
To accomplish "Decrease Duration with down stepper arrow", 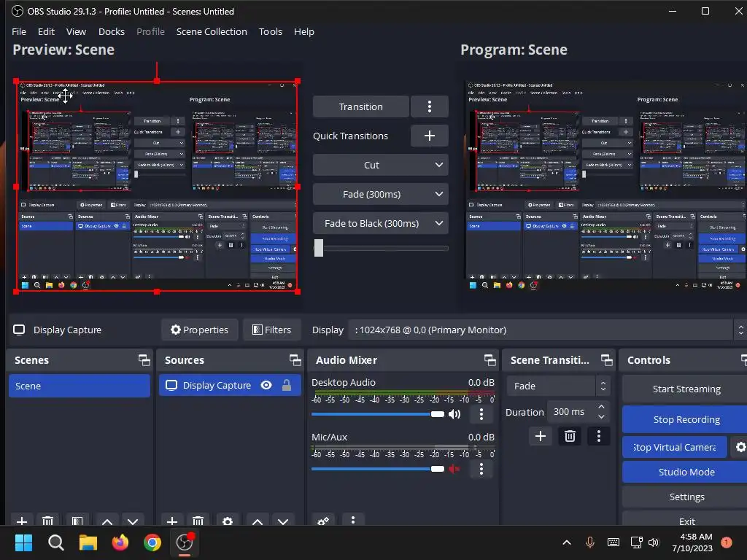I will [x=602, y=417].
